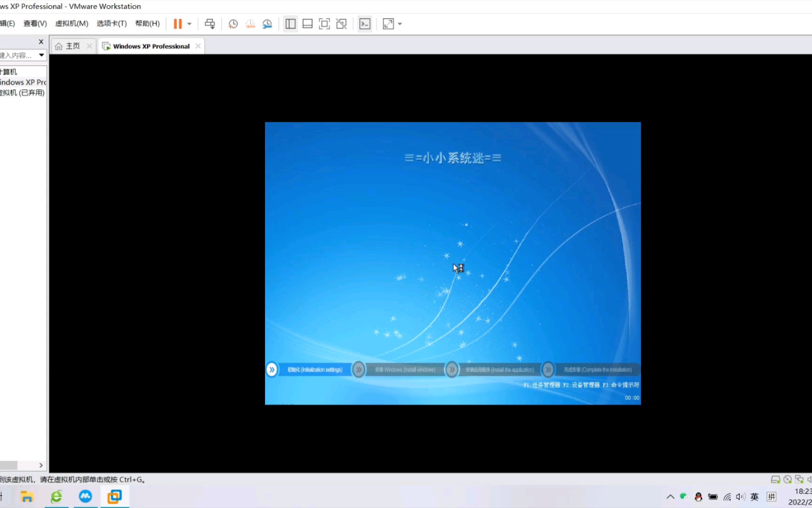Click the stretch guest display icon

(x=388, y=24)
